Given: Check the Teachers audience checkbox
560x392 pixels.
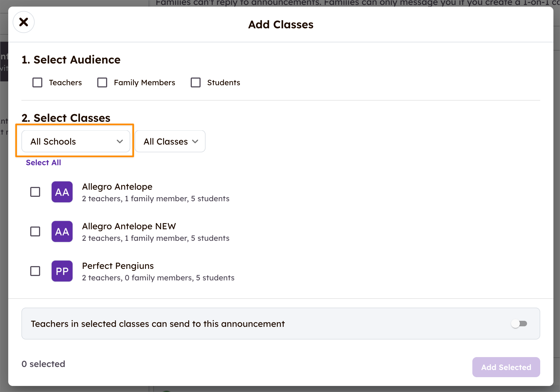Looking at the screenshot, I should click(x=37, y=82).
